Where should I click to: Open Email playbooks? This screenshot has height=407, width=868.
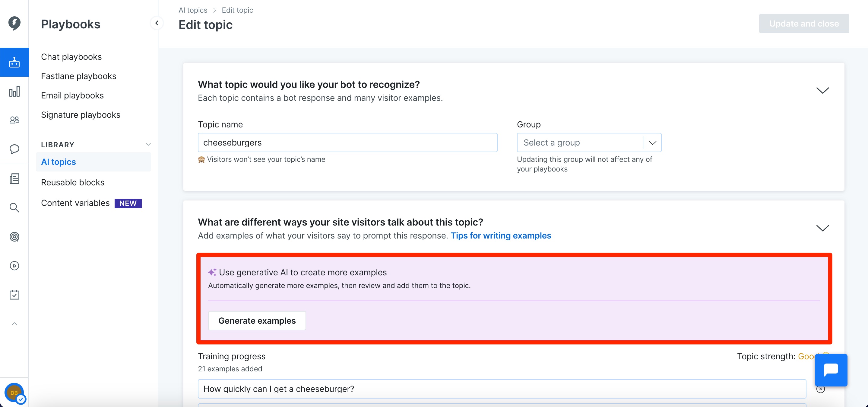(72, 95)
